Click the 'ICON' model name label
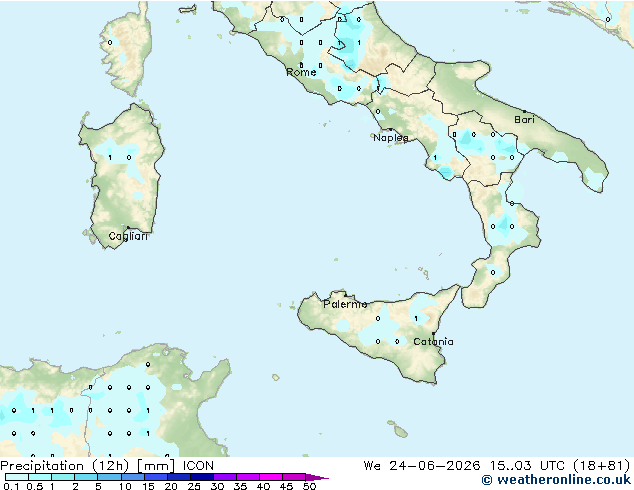 (x=198, y=466)
